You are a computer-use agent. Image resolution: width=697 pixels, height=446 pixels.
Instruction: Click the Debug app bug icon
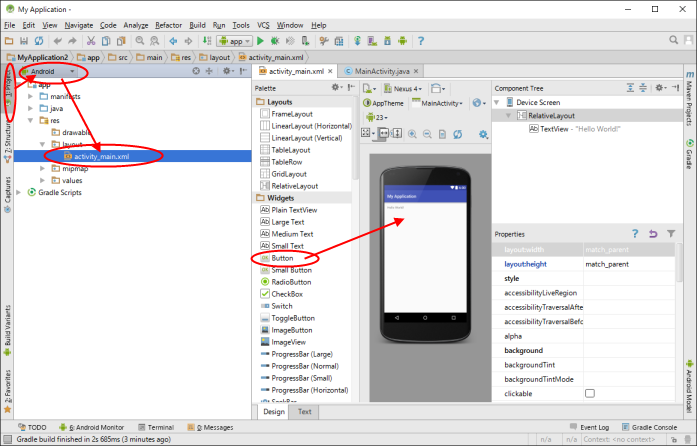[x=275, y=41]
